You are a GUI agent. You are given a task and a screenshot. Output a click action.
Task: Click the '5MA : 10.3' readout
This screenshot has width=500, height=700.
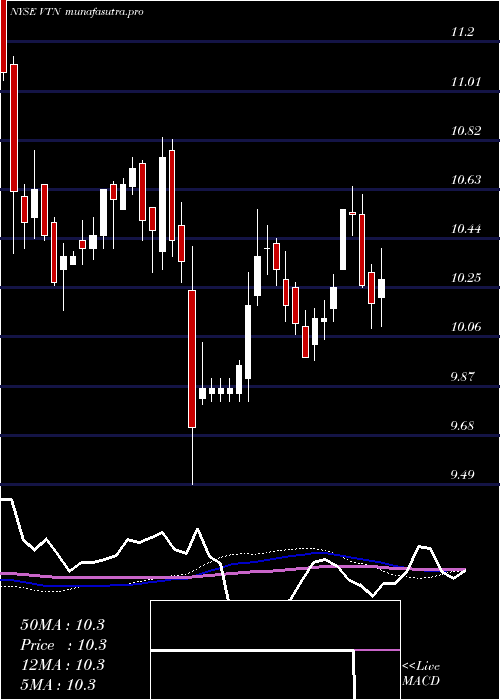(x=58, y=684)
